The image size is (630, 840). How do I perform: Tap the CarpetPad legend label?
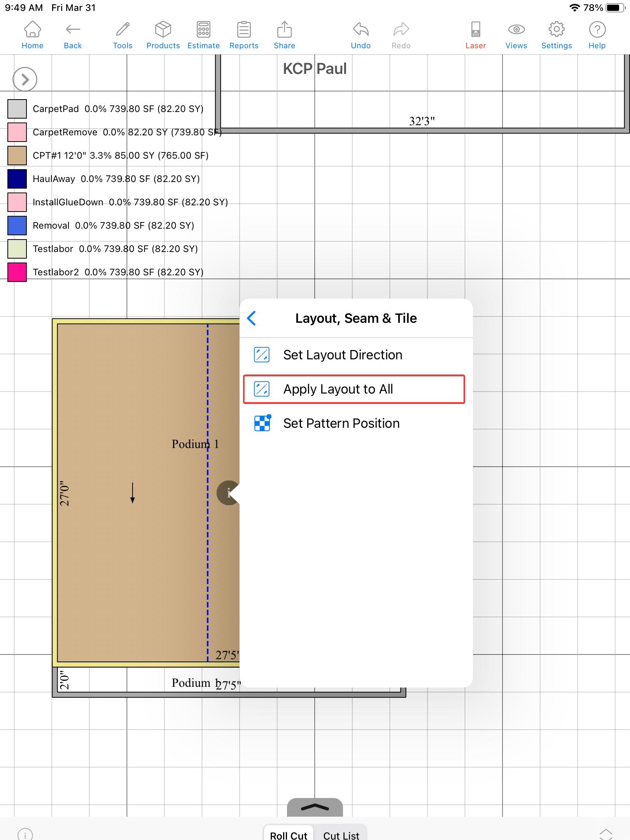click(118, 109)
